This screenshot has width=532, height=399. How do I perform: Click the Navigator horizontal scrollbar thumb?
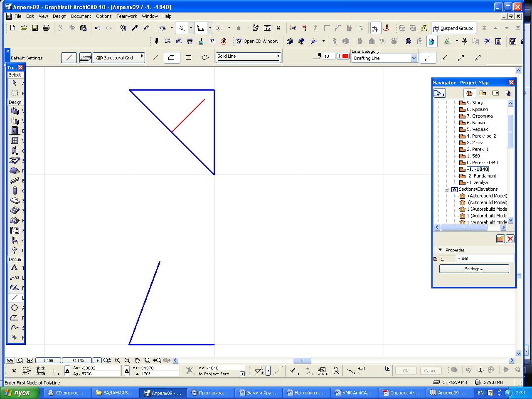click(465, 227)
